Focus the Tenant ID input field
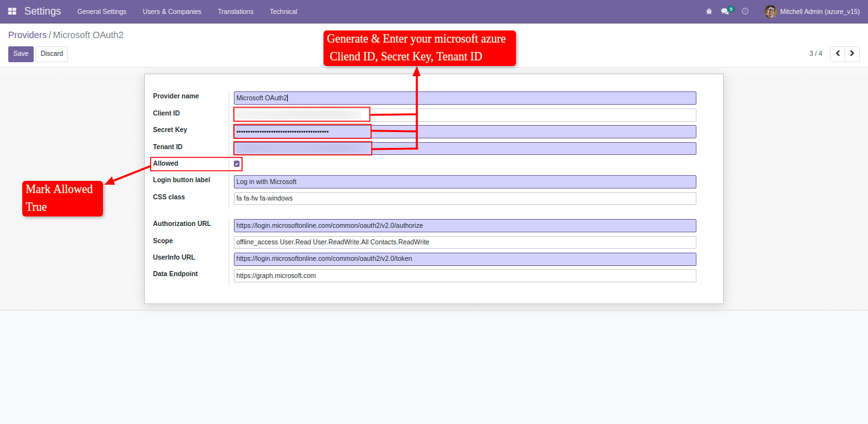Viewport: 868px width, 424px height. pyautogui.click(x=465, y=149)
